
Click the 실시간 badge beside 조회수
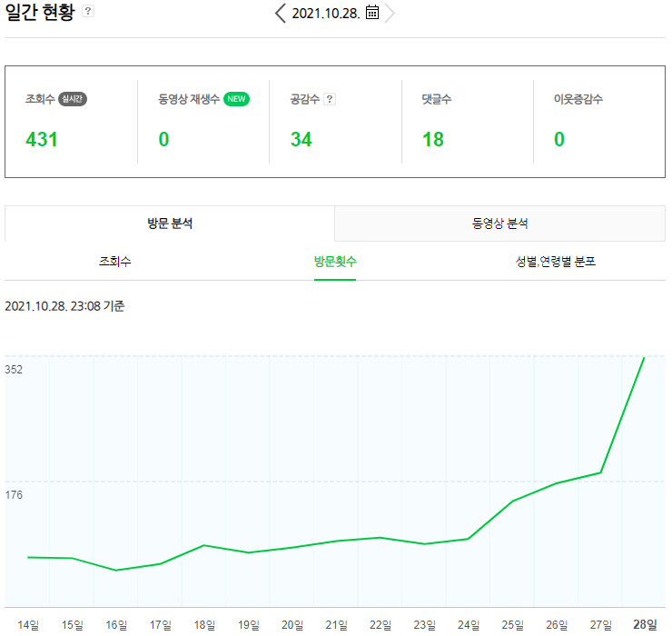click(73, 99)
